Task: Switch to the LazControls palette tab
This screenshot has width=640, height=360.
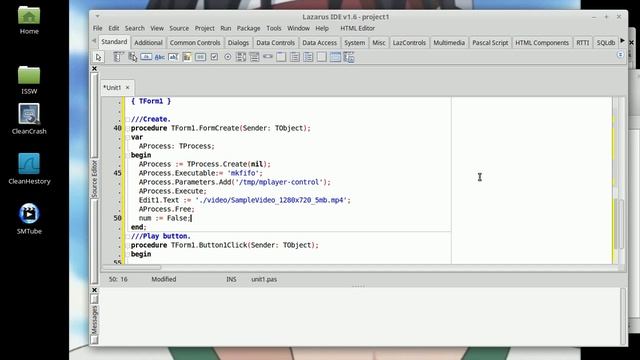Action: (409, 42)
